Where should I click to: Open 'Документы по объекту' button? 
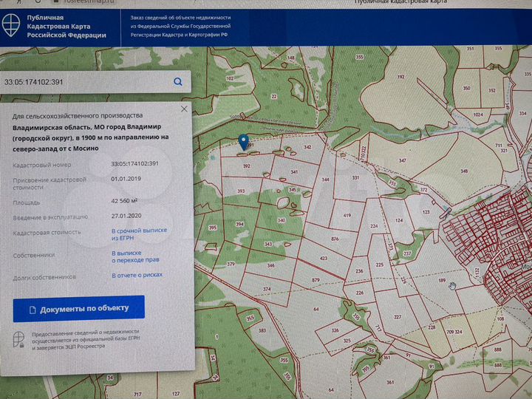[79, 309]
